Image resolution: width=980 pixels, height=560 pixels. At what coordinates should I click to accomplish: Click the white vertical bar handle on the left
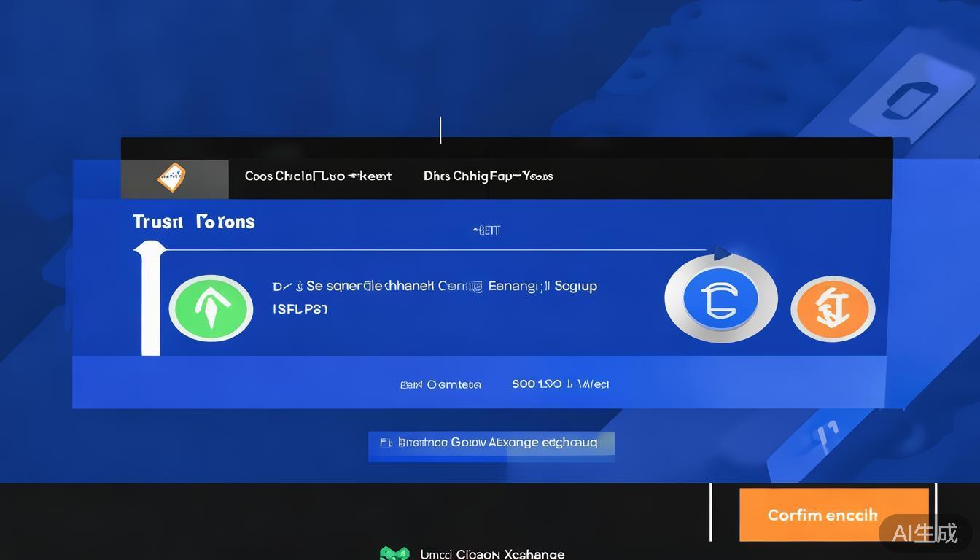coord(150,300)
